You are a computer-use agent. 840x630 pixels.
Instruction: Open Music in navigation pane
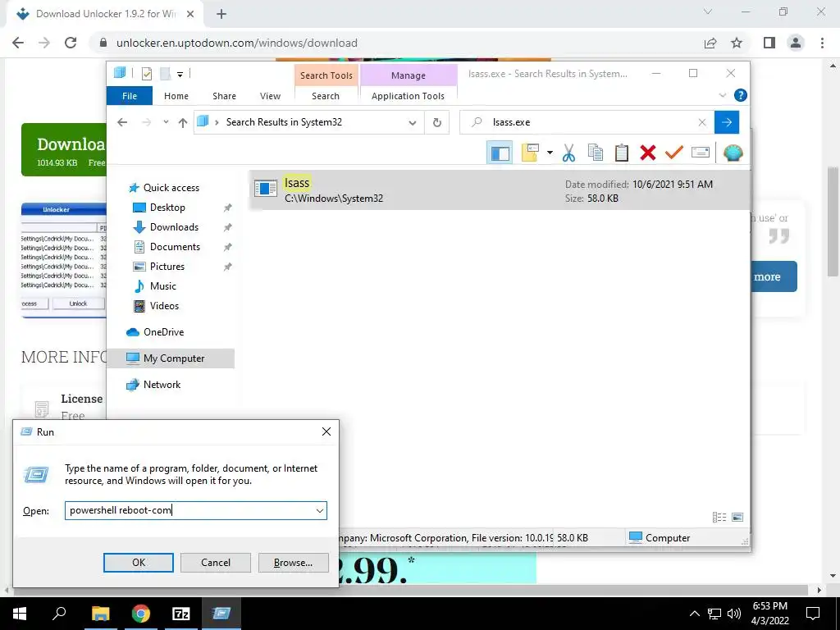pos(163,286)
